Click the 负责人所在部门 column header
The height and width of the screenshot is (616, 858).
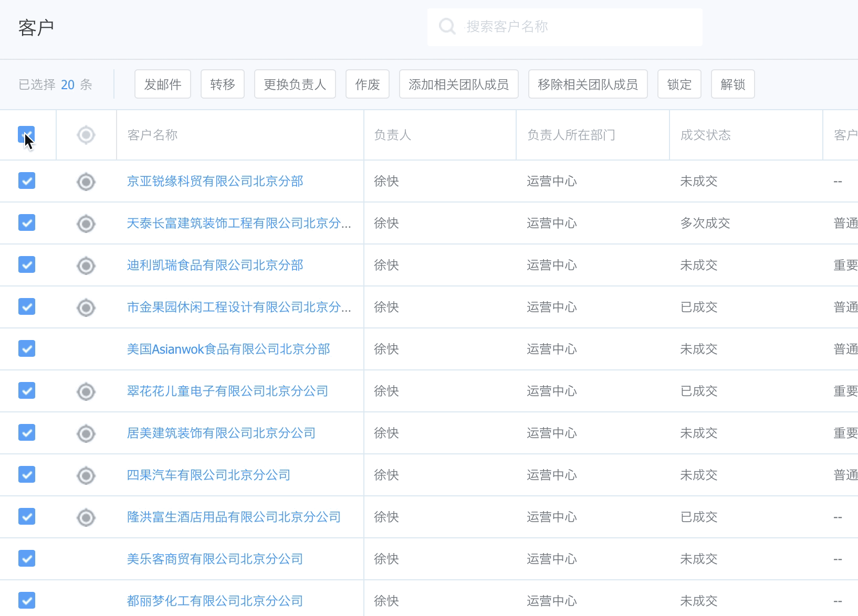click(x=571, y=135)
